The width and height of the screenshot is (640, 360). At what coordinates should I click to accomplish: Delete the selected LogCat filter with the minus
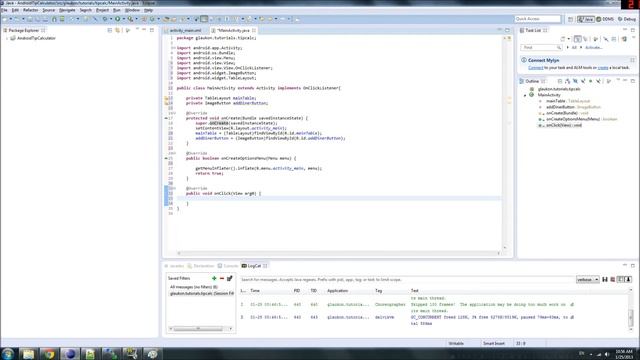(222, 278)
